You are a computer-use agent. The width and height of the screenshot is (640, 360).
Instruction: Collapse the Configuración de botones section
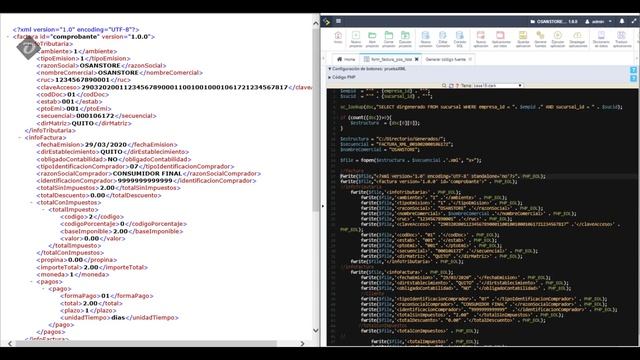pos(330,69)
